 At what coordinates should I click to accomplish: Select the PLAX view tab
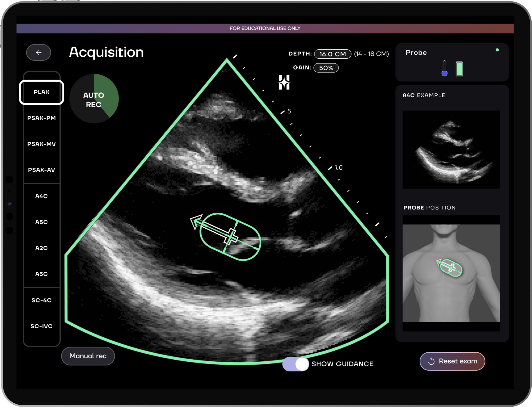(x=42, y=92)
